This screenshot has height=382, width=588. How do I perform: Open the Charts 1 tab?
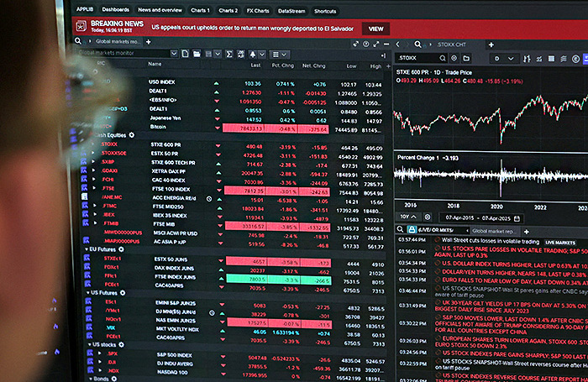[200, 10]
